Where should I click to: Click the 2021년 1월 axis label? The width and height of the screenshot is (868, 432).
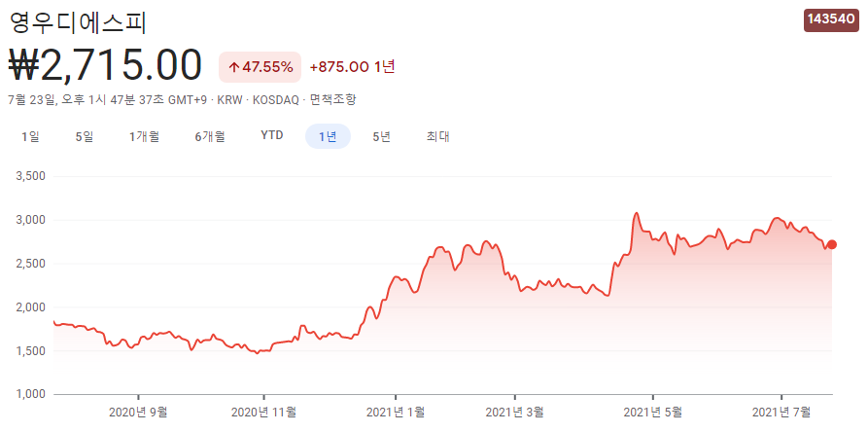tap(396, 413)
